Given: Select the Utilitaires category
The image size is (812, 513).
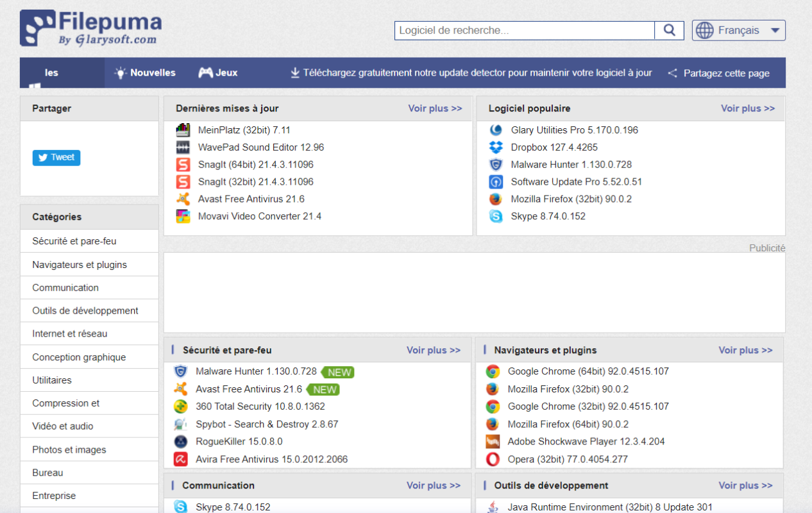Looking at the screenshot, I should [x=89, y=380].
